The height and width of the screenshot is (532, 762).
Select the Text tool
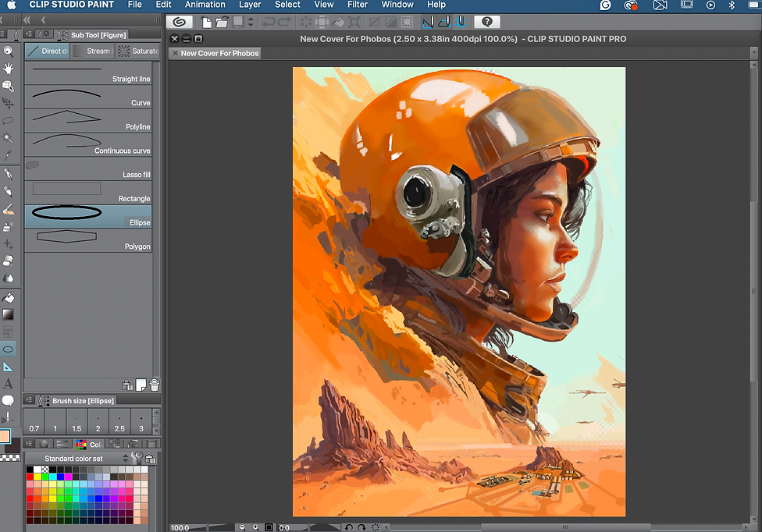8,384
